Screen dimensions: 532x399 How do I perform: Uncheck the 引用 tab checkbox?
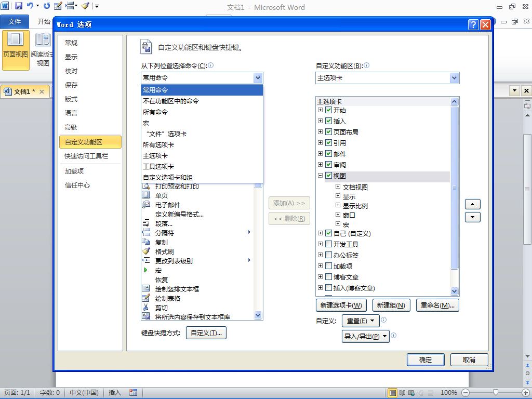click(x=328, y=142)
